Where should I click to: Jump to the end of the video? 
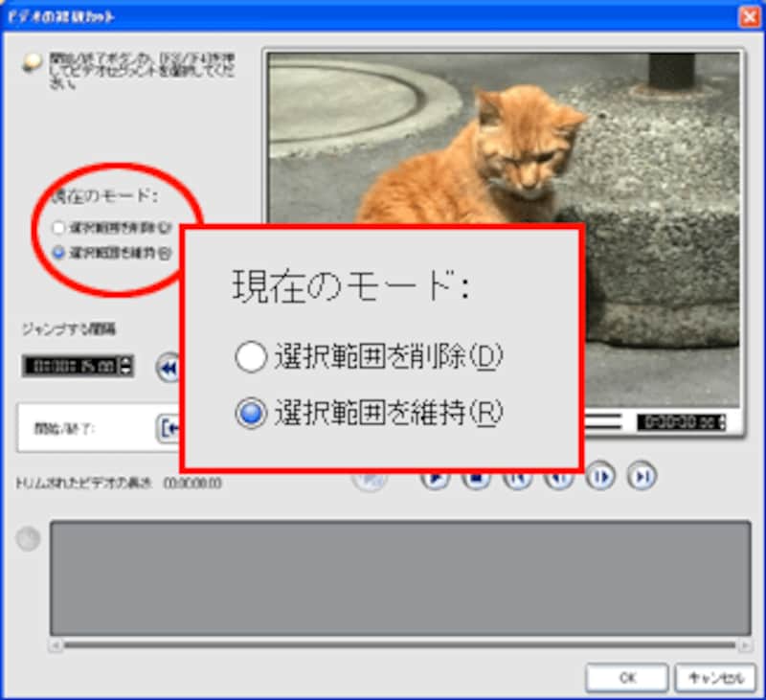642,478
